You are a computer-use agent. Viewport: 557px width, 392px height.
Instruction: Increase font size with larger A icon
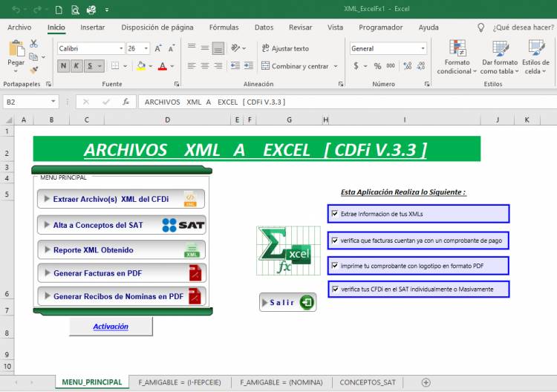coord(158,48)
